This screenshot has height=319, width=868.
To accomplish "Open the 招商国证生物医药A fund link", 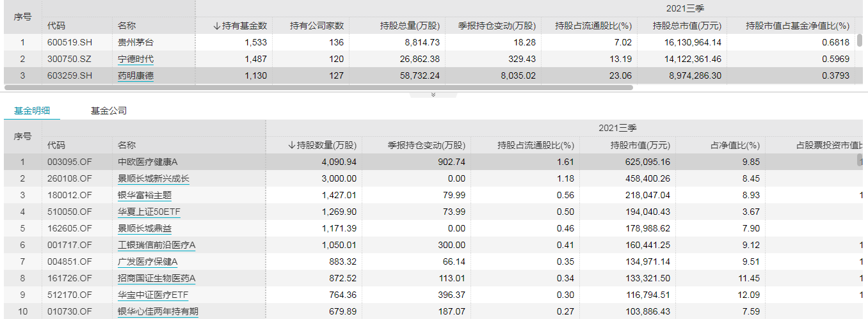I will point(157,278).
